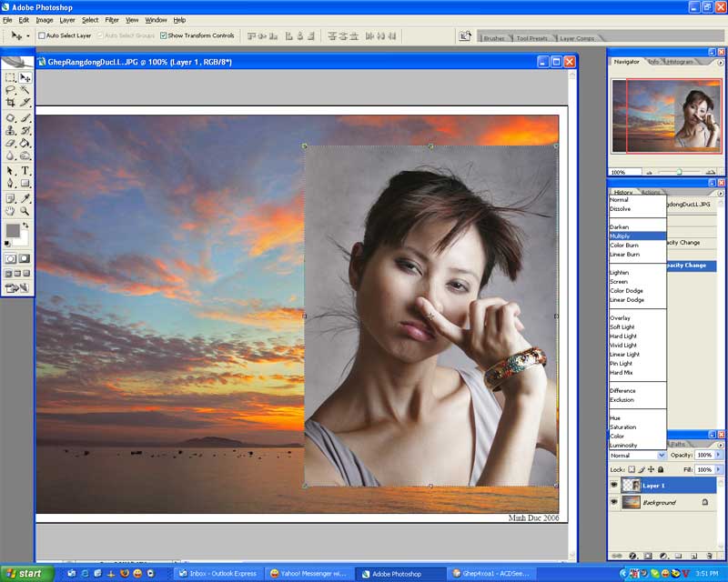Image resolution: width=728 pixels, height=582 pixels.
Task: Open the History palette options menu arrow
Action: click(x=720, y=193)
